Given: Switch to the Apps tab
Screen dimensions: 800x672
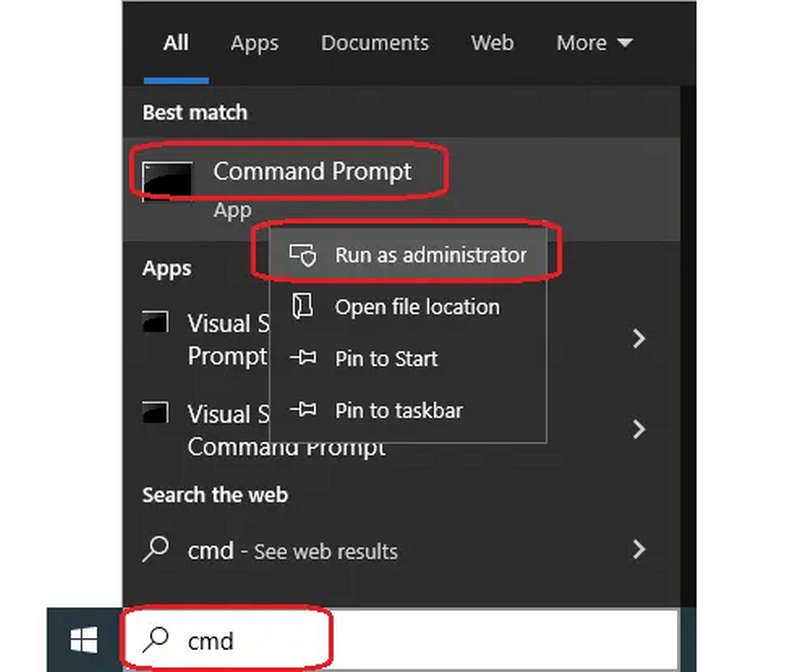Looking at the screenshot, I should 254,43.
